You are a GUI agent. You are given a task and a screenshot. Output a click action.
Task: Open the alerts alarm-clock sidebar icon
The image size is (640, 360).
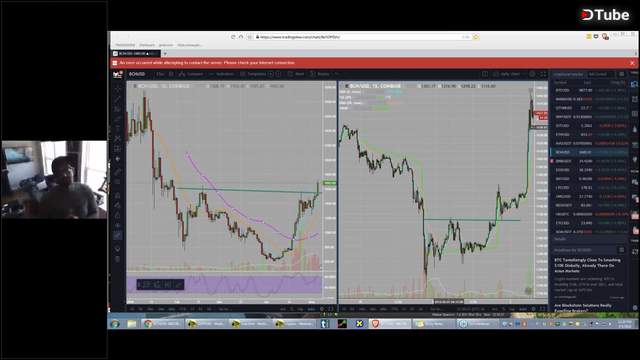[x=635, y=99]
